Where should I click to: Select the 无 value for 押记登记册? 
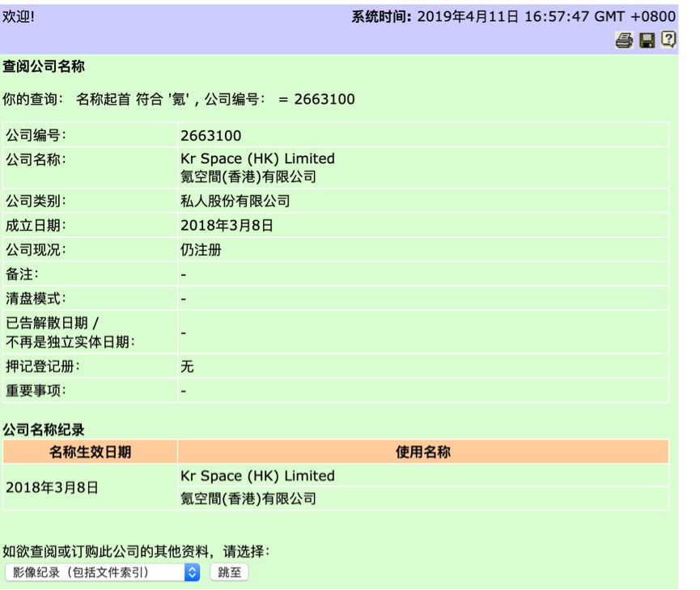tap(187, 367)
